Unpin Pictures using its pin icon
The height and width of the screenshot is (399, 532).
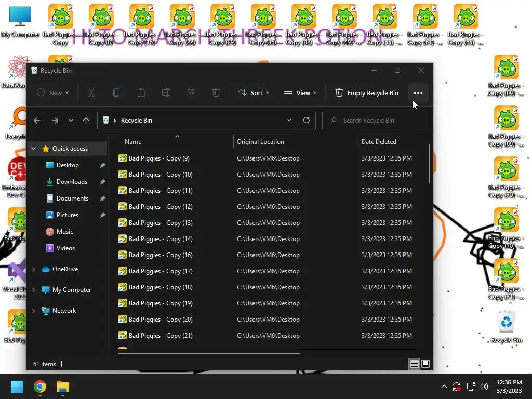tap(102, 215)
